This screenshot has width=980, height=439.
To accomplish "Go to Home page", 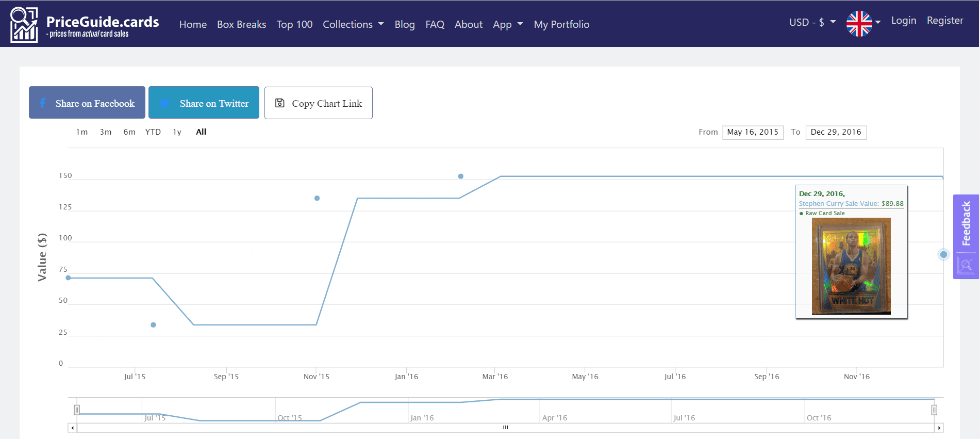I will tap(193, 24).
